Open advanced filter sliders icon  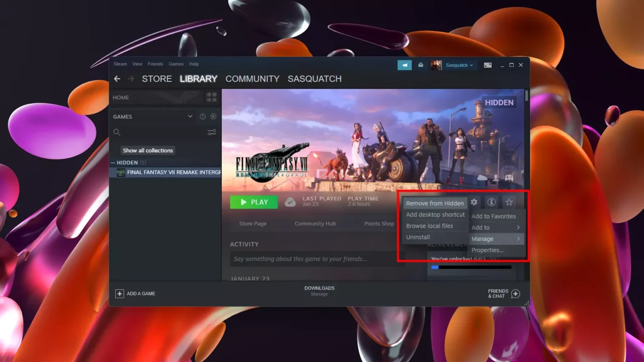[x=212, y=132]
